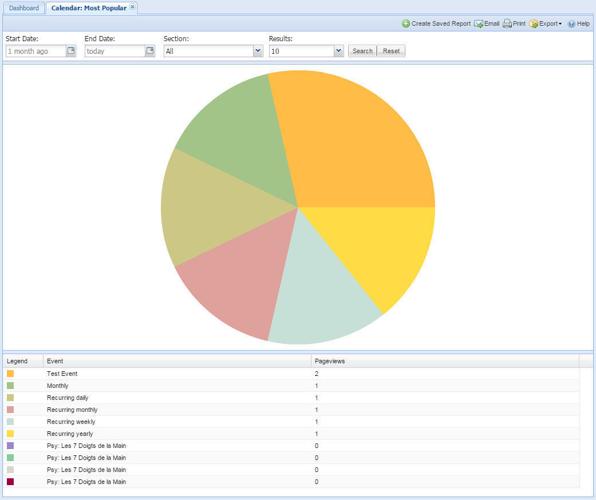Click the pink Recurring monthly legend swatch

coord(10,410)
